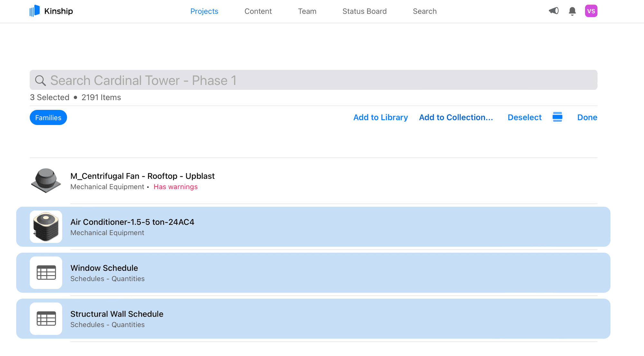Viewport: 644px width, 356px height.
Task: Open the VS user avatar menu
Action: tap(591, 11)
